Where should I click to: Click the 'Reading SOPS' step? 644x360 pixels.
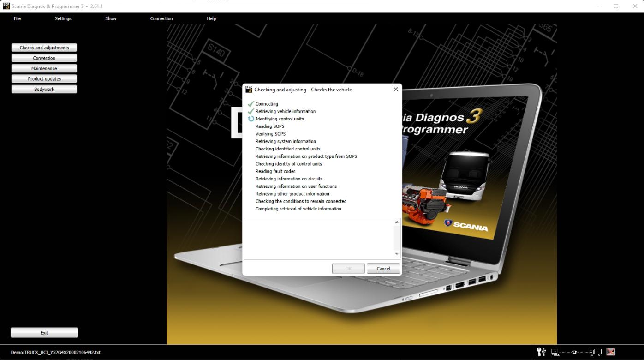[270, 126]
